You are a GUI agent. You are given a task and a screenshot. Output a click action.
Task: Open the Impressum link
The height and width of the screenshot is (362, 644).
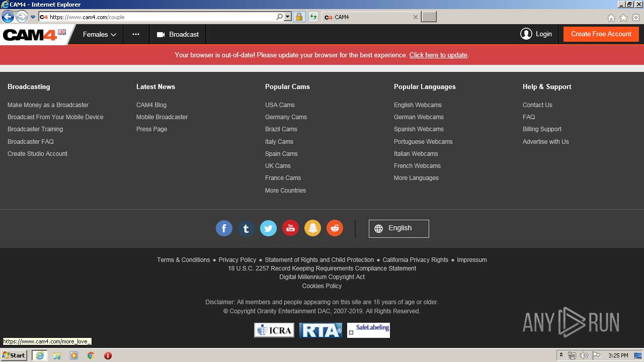click(472, 260)
